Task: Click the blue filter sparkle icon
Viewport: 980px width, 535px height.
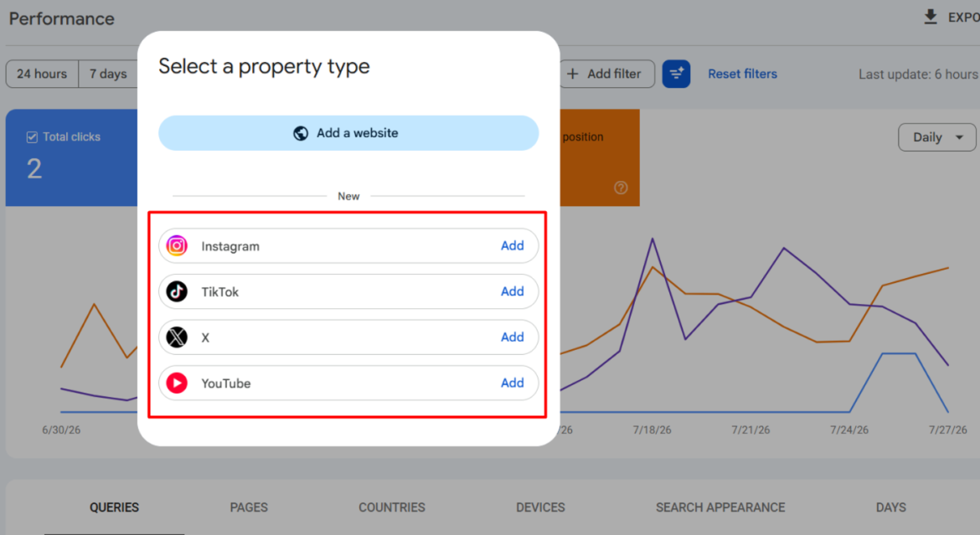Action: [676, 74]
